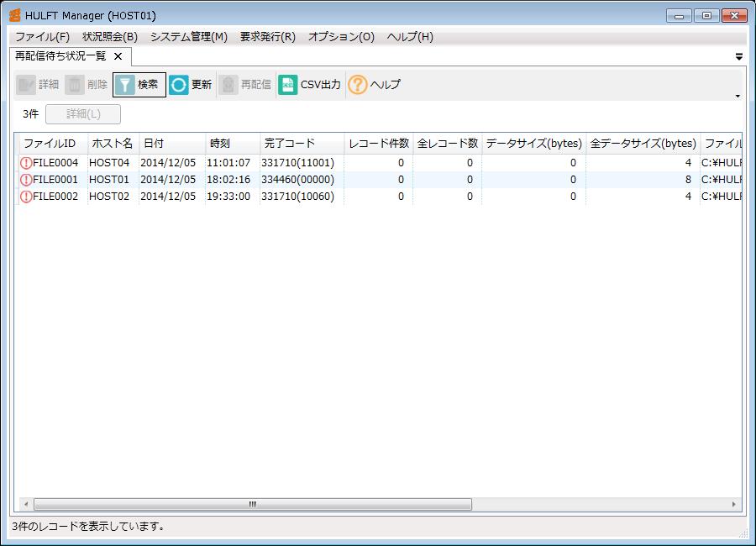Click completion code 334460(00000)
Screen dimensions: 756x546
coord(297,180)
